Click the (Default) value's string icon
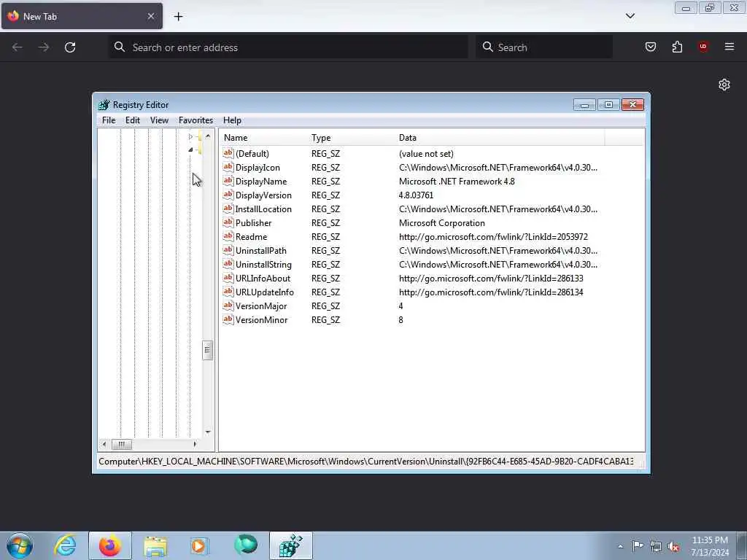Screen dimensions: 747x560 point(228,153)
